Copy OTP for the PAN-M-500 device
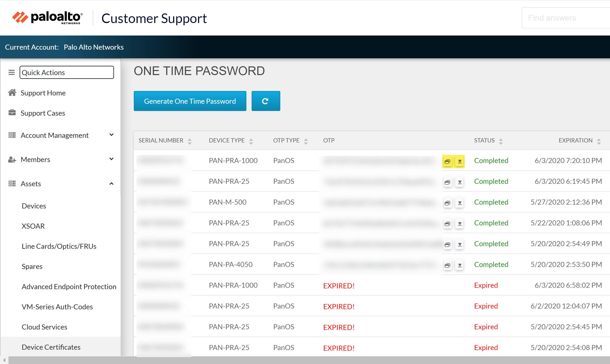Viewport: 610px width, 364px height. (x=447, y=203)
